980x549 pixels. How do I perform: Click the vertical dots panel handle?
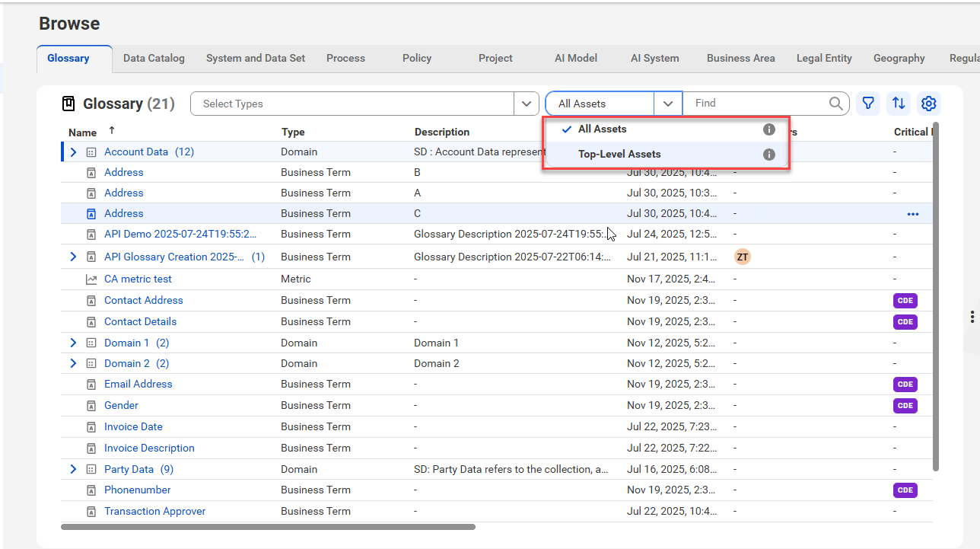coord(973,317)
